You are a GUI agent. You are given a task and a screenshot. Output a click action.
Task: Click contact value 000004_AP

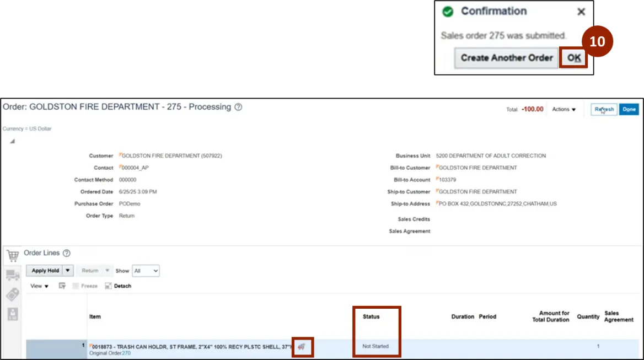[x=135, y=168]
